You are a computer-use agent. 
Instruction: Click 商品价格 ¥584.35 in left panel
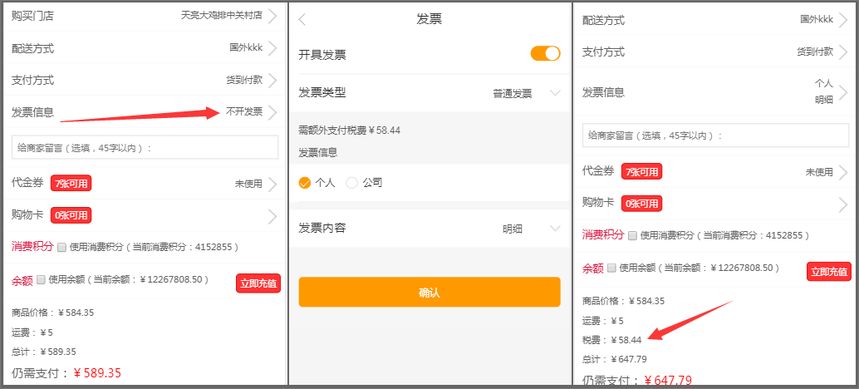(53, 313)
